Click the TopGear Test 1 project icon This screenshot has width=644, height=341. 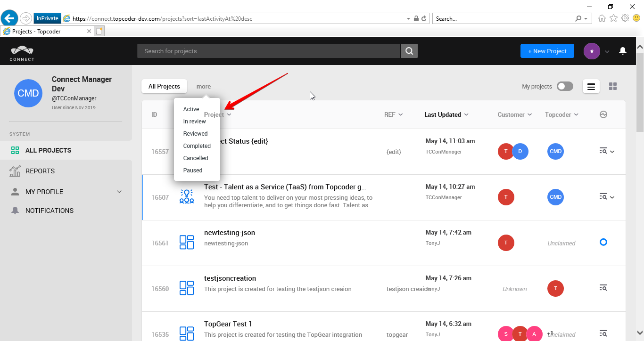pos(187,333)
